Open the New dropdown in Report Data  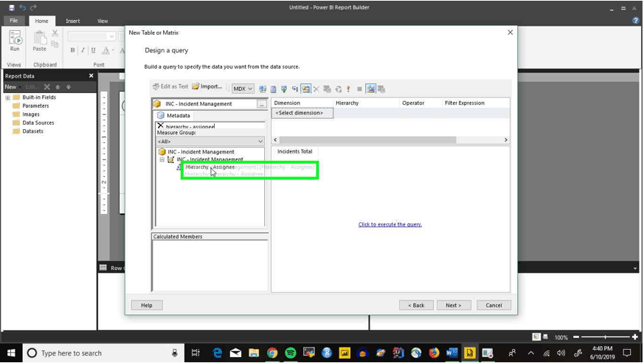13,86
